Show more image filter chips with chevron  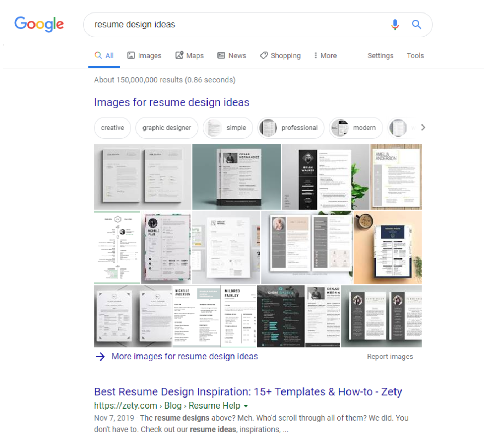click(x=423, y=127)
